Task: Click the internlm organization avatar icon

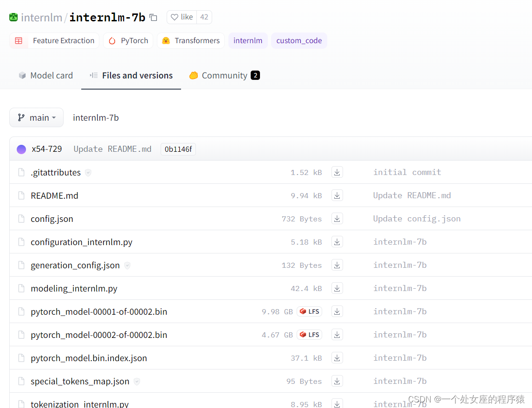Action: click(13, 17)
